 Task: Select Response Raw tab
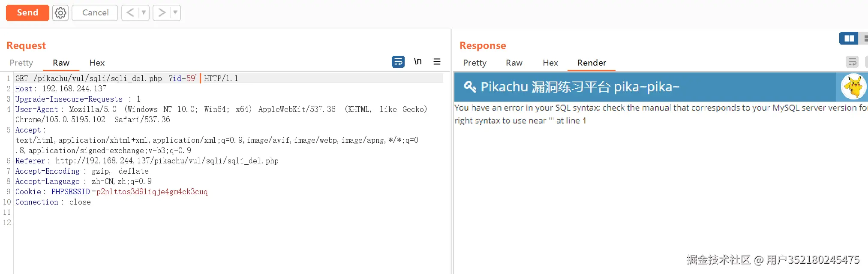click(x=514, y=63)
